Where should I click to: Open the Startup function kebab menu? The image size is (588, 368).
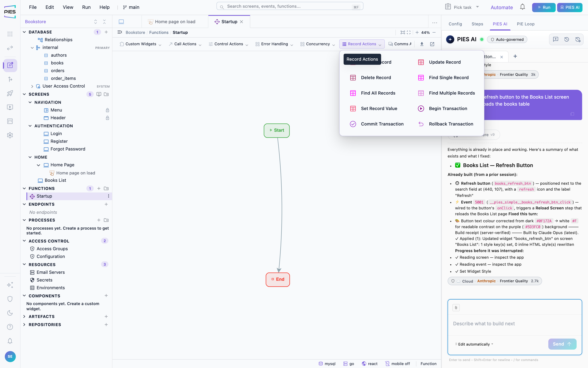pyautogui.click(x=108, y=196)
